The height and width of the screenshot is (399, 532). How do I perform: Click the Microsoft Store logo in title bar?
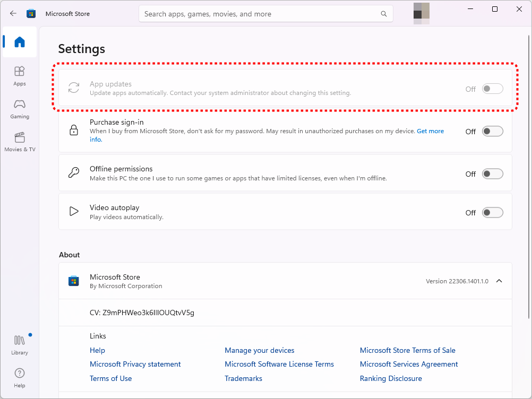pyautogui.click(x=31, y=14)
